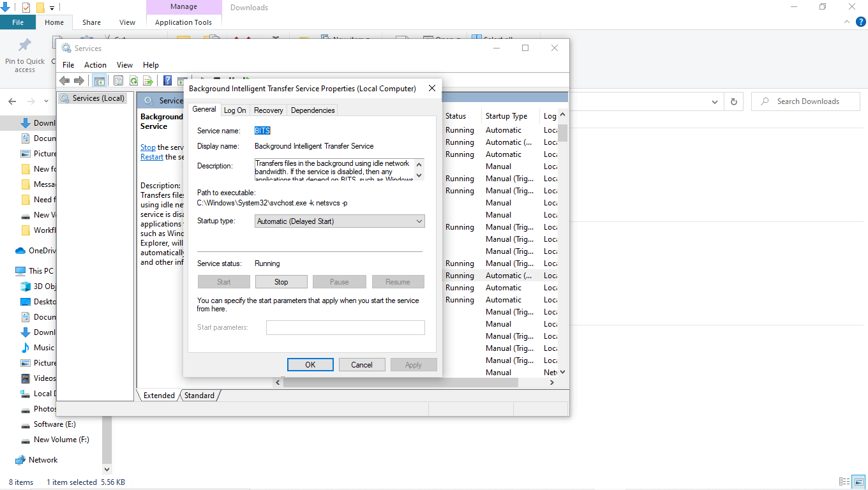This screenshot has width=868, height=490.
Task: Click OK in the properties dialog
Action: coord(310,365)
